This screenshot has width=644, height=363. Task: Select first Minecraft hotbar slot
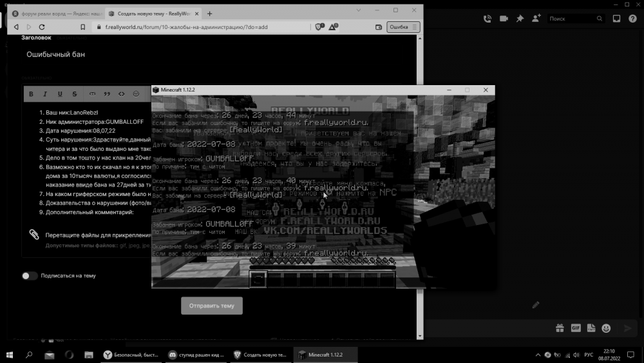pyautogui.click(x=258, y=280)
